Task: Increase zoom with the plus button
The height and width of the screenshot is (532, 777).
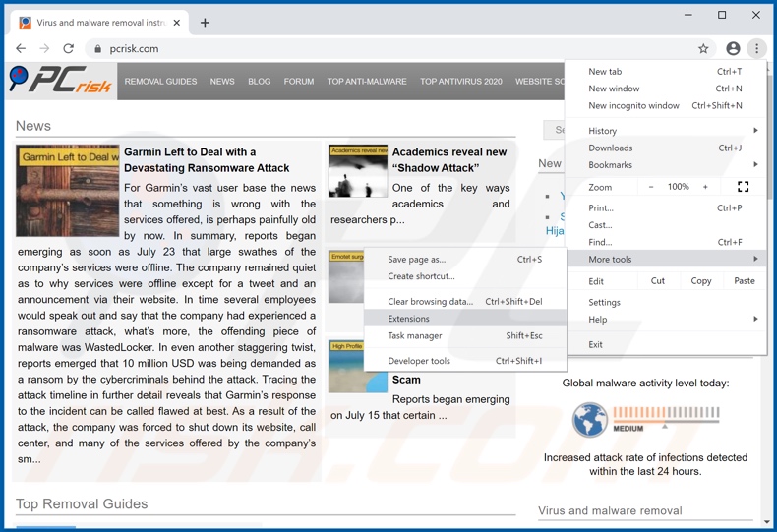Action: (x=705, y=187)
